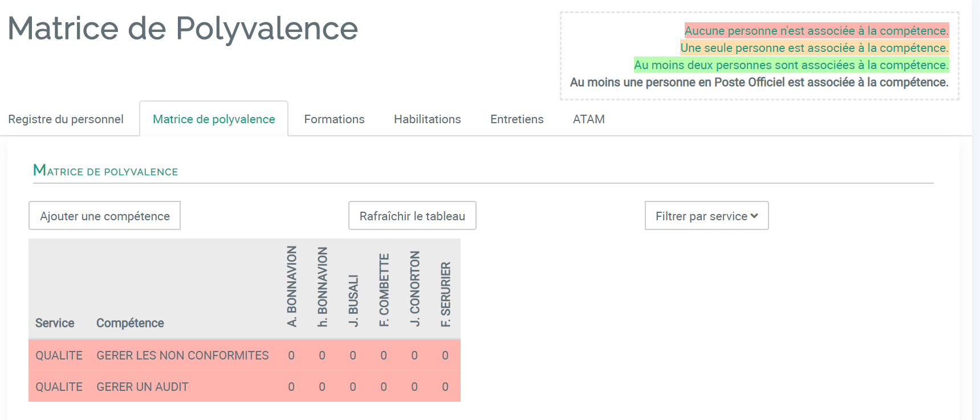Image resolution: width=980 pixels, height=420 pixels.
Task: Open the Formations tab
Action: [x=334, y=119]
